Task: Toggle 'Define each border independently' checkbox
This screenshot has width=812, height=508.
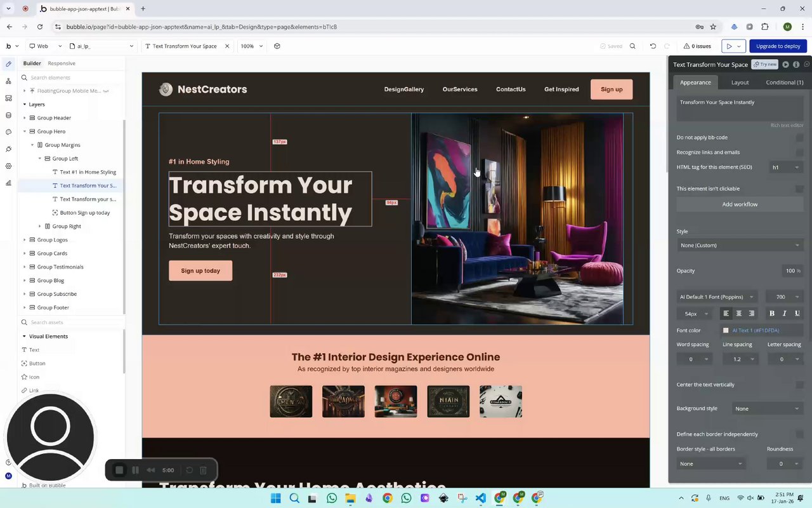Action: pos(799,434)
